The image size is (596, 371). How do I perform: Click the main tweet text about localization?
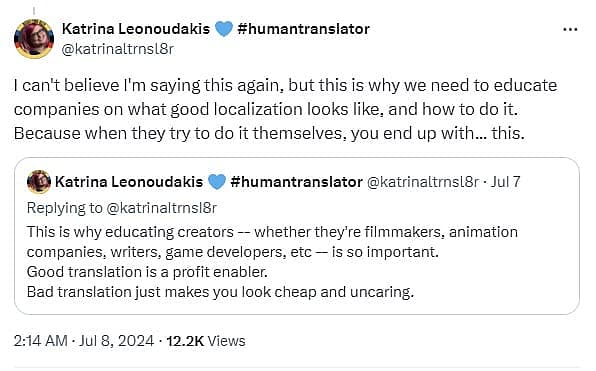(285, 109)
